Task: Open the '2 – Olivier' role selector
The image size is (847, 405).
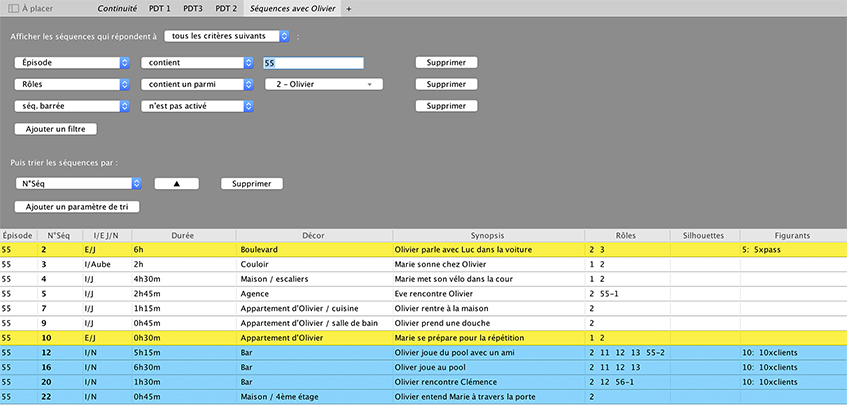Action: coord(324,84)
